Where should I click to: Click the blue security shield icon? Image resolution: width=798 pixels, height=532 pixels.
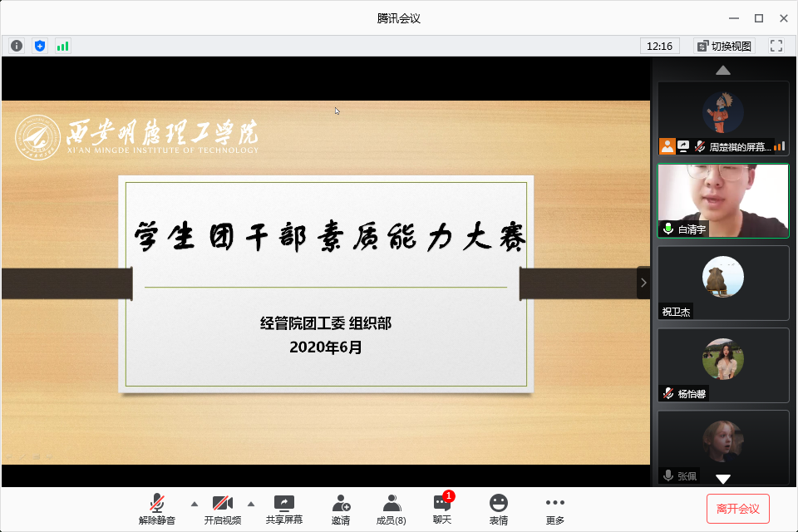[40, 46]
